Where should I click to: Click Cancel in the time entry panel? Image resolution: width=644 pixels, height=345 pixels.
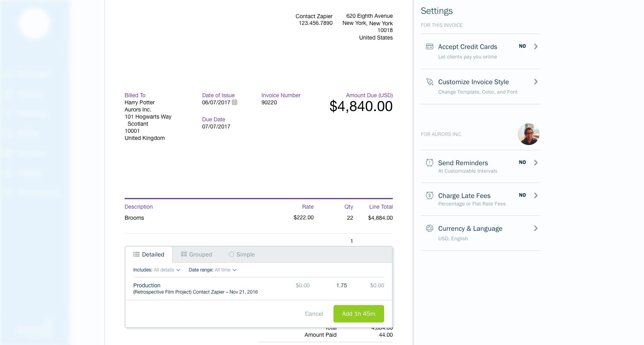tap(314, 314)
